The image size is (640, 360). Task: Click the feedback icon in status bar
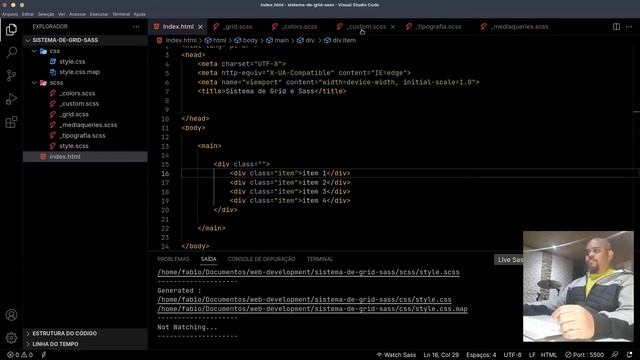click(615, 355)
